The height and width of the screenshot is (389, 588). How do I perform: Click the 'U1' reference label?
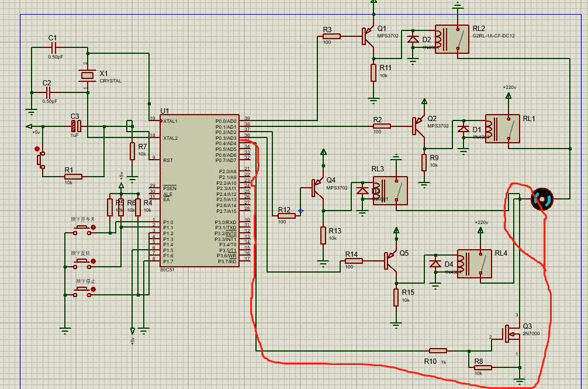pos(165,111)
